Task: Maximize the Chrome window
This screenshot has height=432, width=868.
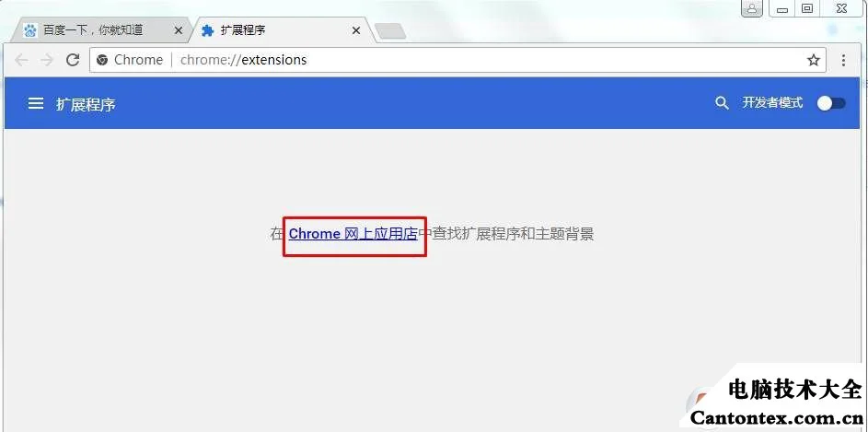Action: point(807,8)
